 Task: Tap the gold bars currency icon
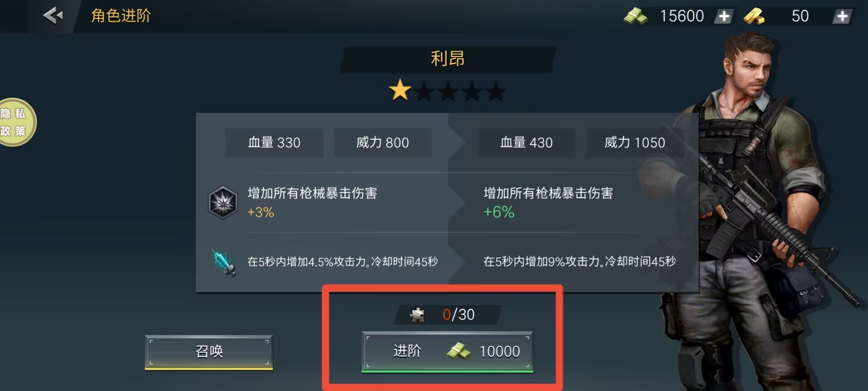pyautogui.click(x=754, y=16)
